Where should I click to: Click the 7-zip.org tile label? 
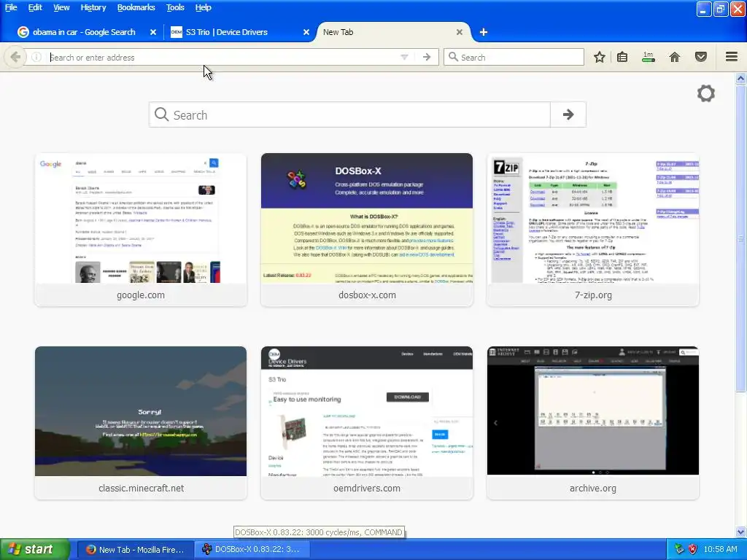pyautogui.click(x=593, y=295)
